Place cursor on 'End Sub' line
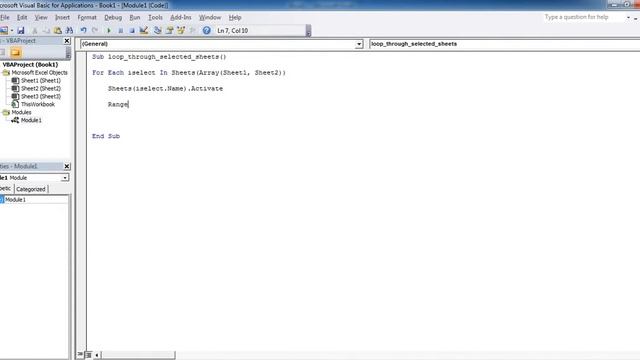 coord(106,136)
